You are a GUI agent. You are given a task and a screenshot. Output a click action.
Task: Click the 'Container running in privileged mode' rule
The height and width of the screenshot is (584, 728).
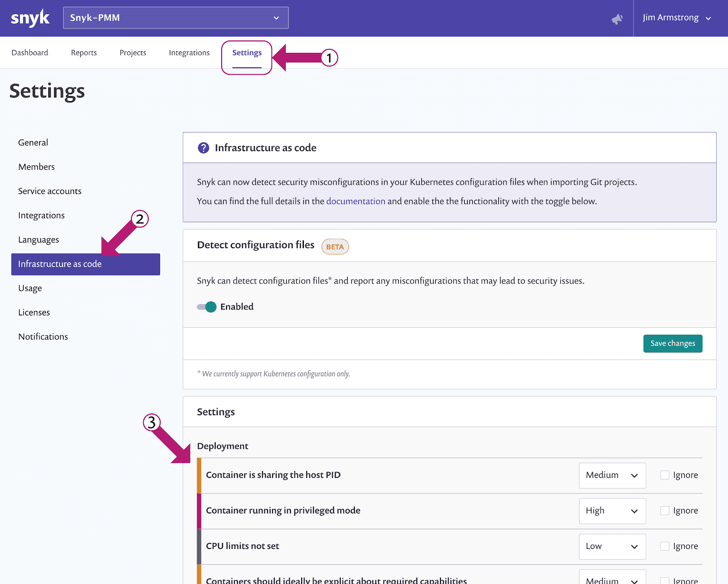pos(283,511)
